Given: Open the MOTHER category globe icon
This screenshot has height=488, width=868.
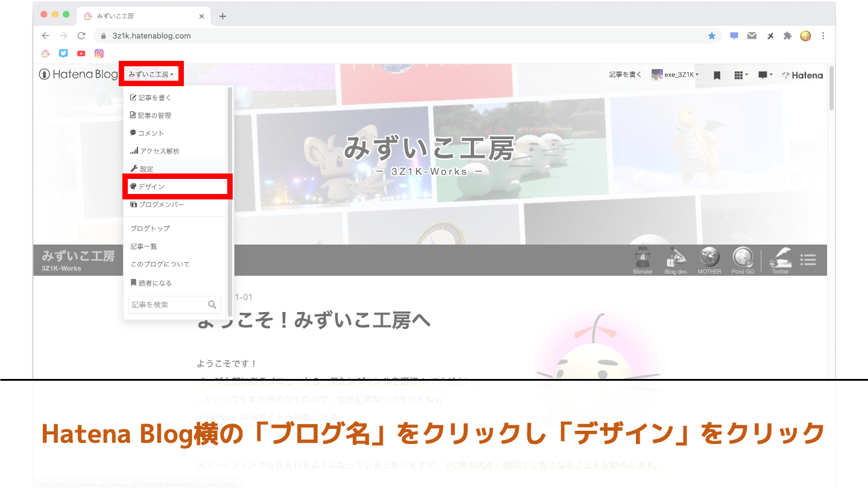Looking at the screenshot, I should (709, 260).
